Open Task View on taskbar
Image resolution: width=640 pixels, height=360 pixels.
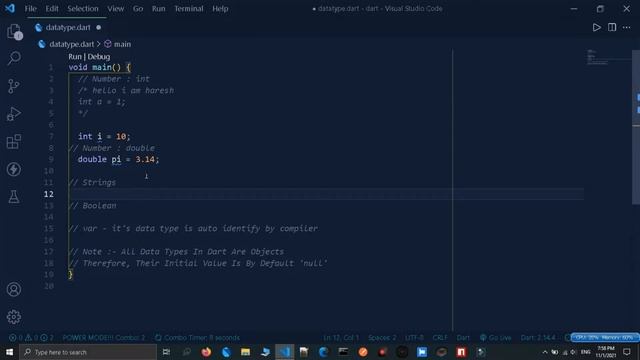point(166,352)
